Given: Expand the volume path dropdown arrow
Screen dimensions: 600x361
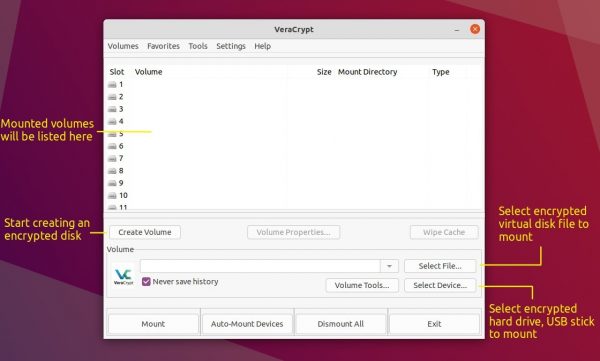Looking at the screenshot, I should click(389, 266).
